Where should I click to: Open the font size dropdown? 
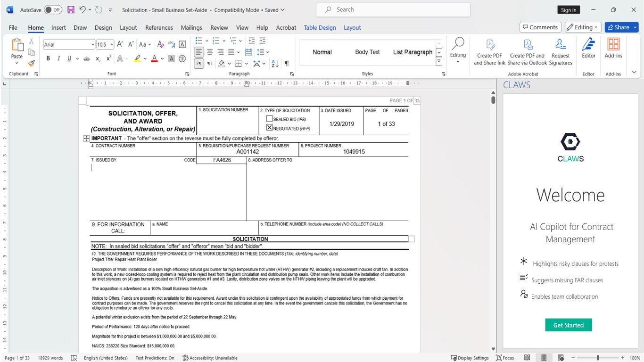pos(112,45)
